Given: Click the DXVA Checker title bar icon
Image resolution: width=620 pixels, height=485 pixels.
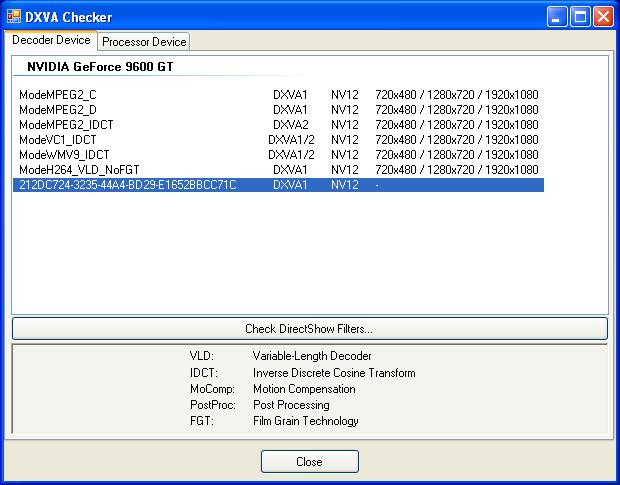Looking at the screenshot, I should (x=14, y=17).
